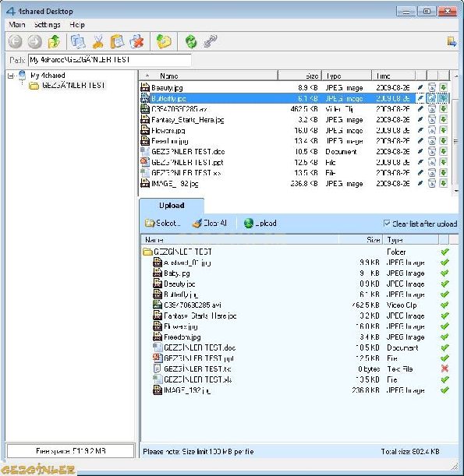Click the pen icon for Flowers.jpg row
464x476 pixels.
[x=420, y=130]
